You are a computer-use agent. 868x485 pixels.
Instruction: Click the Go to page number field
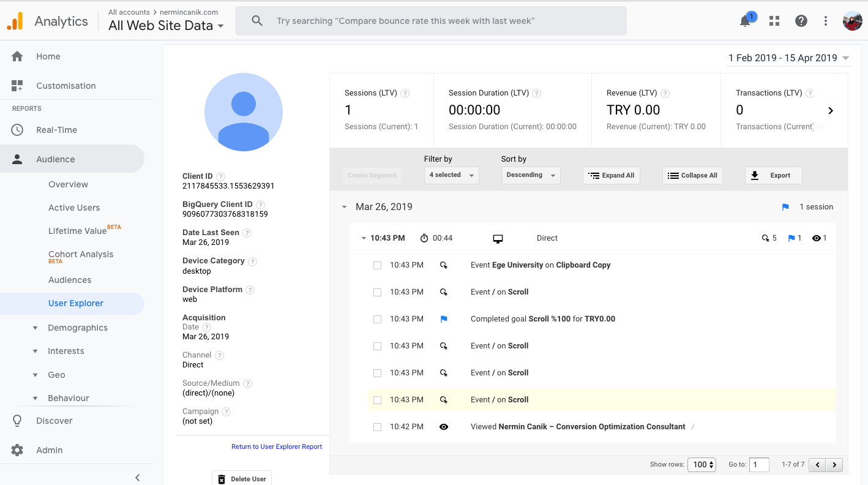point(760,465)
